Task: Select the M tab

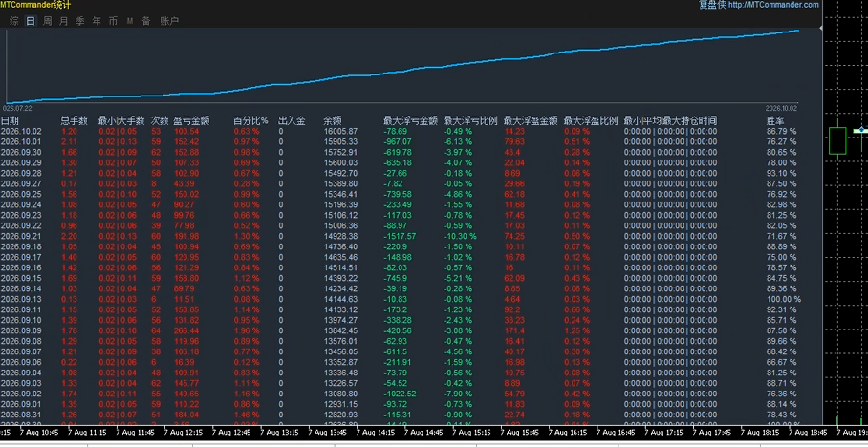Action: pos(130,21)
